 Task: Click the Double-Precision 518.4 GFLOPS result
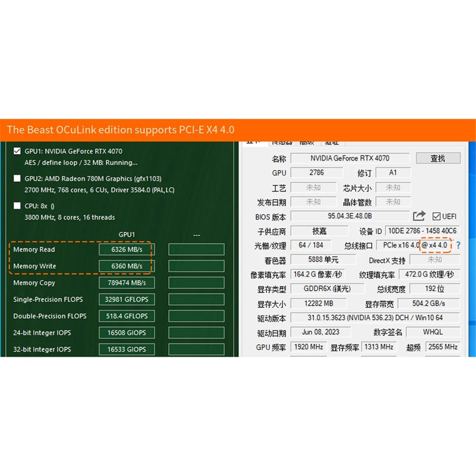127,316
